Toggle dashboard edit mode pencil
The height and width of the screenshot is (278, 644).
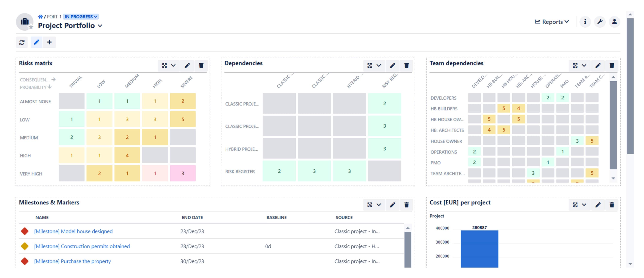[x=36, y=42]
